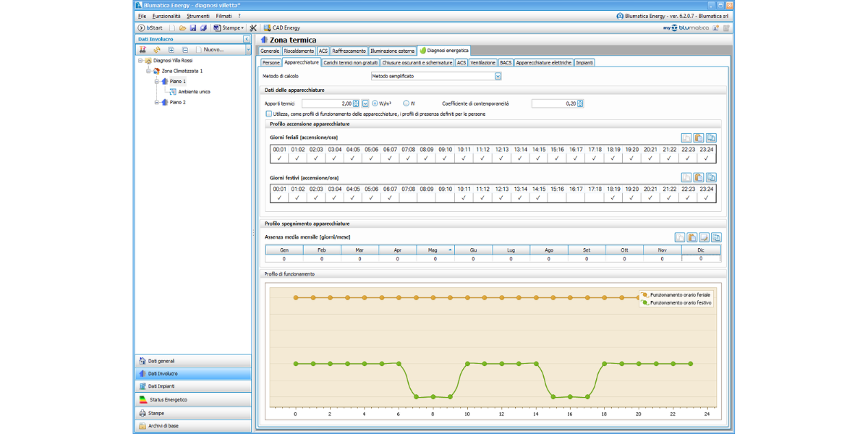
Task: Select the W/m² unit radio button
Action: tap(375, 103)
